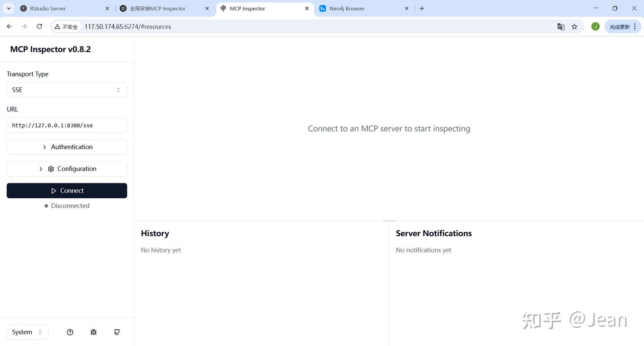Click the Configuration gear icon

(x=51, y=169)
